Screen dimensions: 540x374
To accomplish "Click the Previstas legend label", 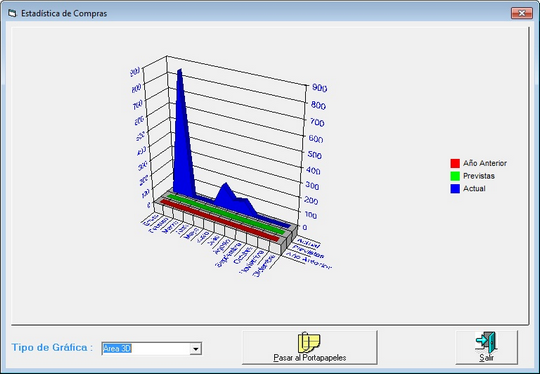I will pyautogui.click(x=479, y=176).
